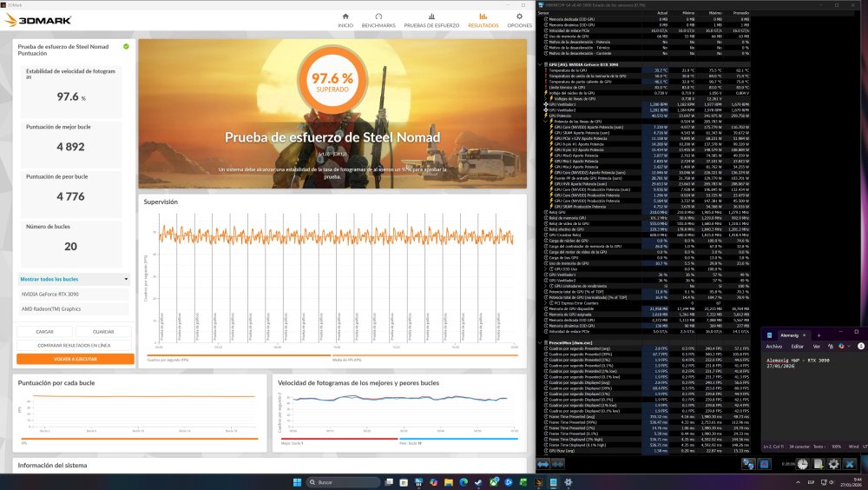Click the 'GPU Potencia' sensor row
This screenshot has height=490, width=868.
point(645,116)
